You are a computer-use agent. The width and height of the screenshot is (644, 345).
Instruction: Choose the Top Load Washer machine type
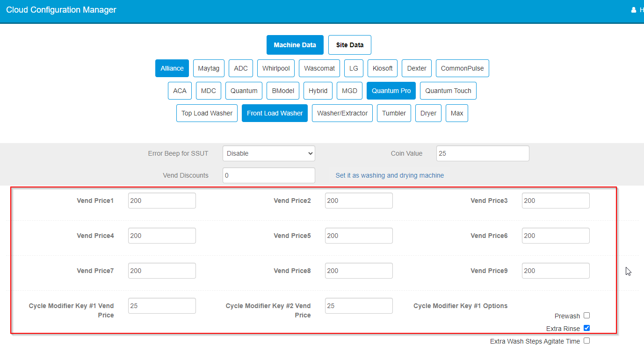click(x=207, y=113)
